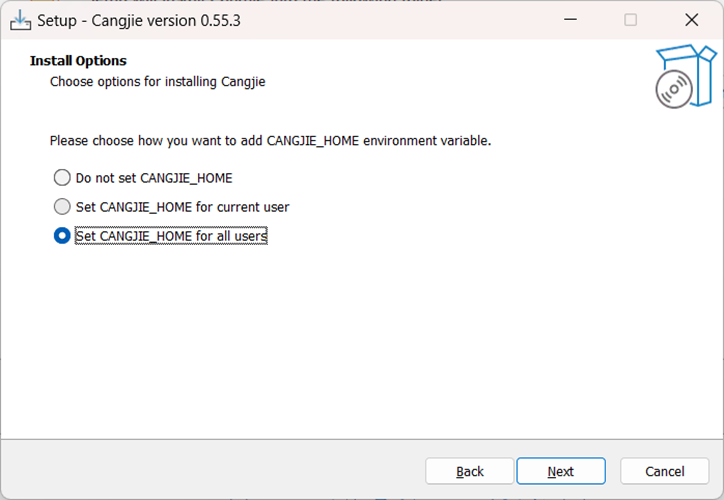Continue installation with the Next button
The width and height of the screenshot is (724, 500).
[x=561, y=471]
